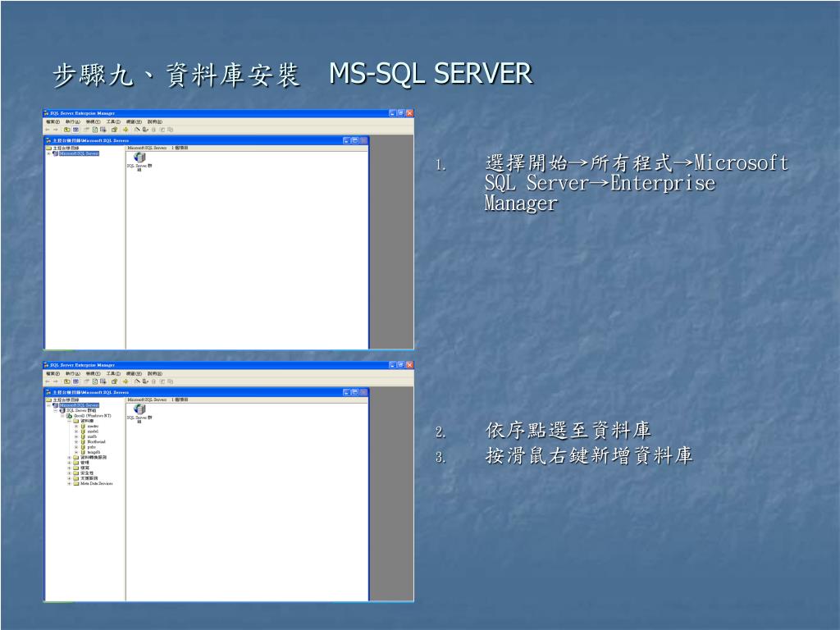Viewport: 840px width, 630px height.
Task: Collapse SQL Server 群組 node in lower tree
Action: pyautogui.click(x=55, y=410)
